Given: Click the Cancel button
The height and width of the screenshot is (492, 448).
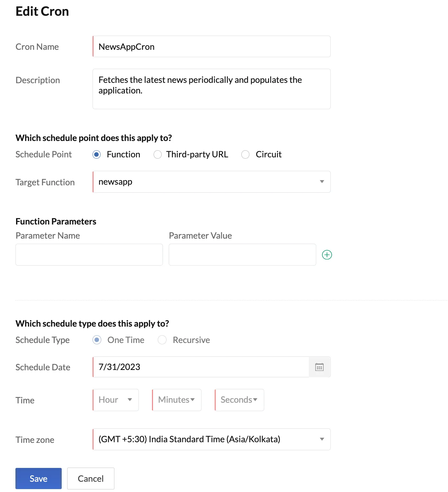Looking at the screenshot, I should coord(91,479).
